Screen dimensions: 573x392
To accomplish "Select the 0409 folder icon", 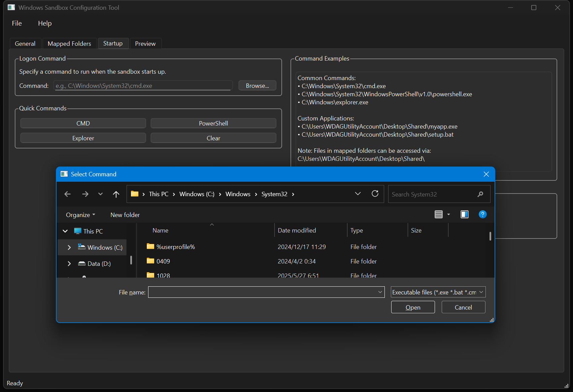I will pos(150,261).
